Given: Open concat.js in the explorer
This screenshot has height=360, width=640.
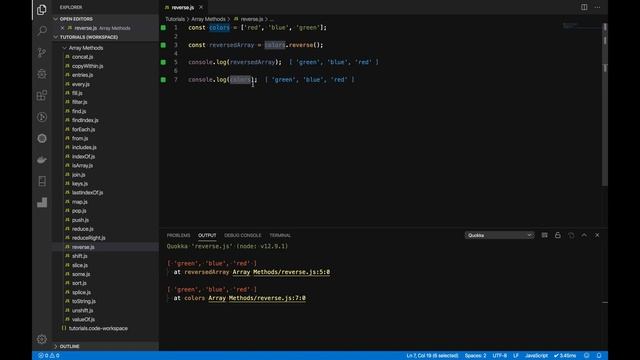Looking at the screenshot, I should pos(82,57).
